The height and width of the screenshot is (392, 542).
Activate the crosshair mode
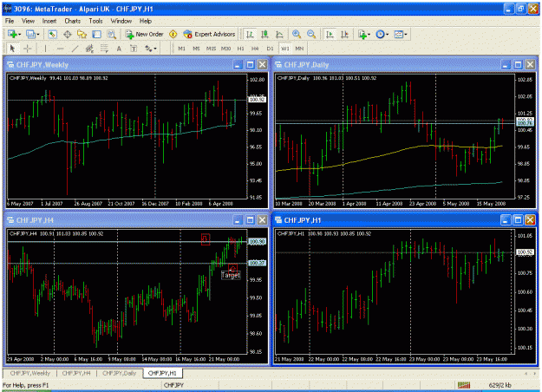click(27, 49)
